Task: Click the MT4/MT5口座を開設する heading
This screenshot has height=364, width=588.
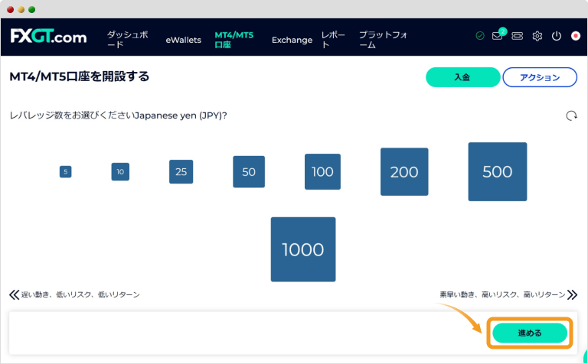Action: click(80, 76)
